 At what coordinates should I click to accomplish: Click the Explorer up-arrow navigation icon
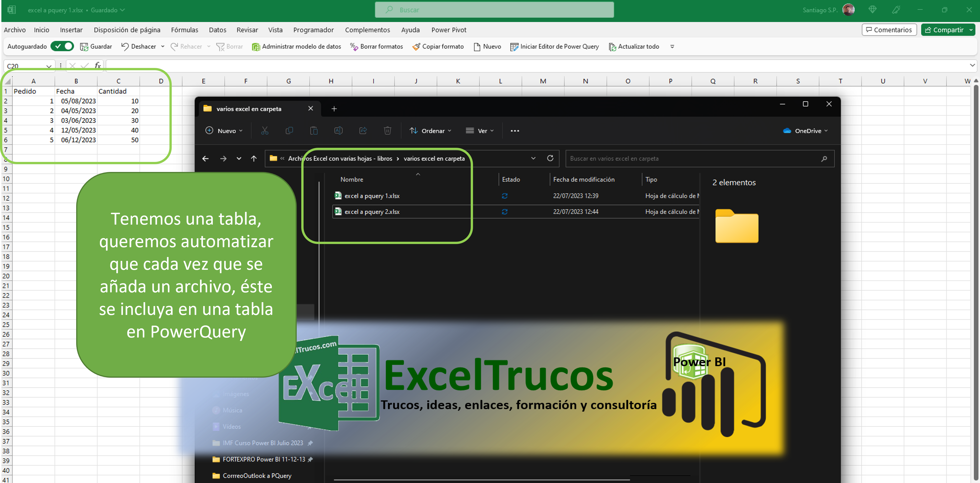coord(254,158)
